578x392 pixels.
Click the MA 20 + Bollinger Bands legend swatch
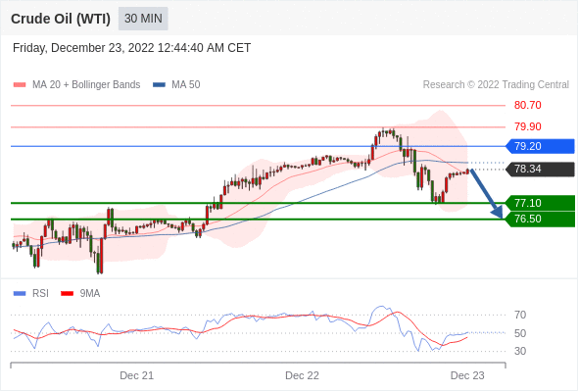click(20, 85)
